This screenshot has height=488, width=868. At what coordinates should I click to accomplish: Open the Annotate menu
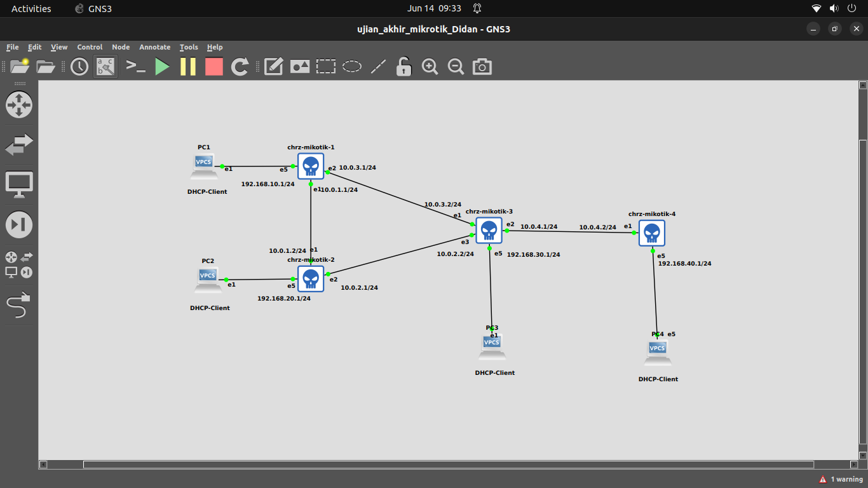tap(155, 47)
